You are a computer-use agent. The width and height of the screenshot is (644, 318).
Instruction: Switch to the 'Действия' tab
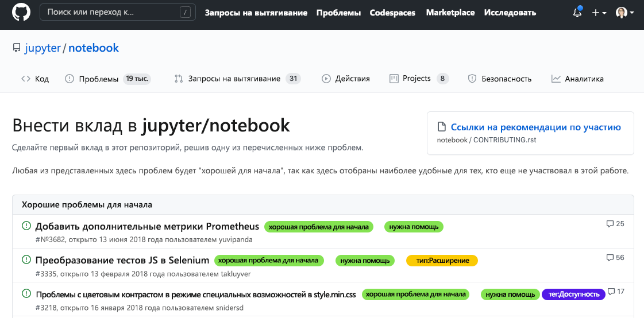point(345,79)
